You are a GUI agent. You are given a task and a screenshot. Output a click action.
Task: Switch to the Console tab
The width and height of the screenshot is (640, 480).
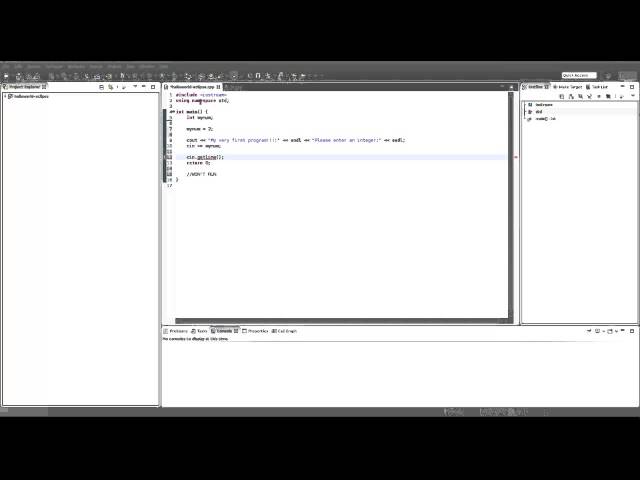tap(224, 331)
